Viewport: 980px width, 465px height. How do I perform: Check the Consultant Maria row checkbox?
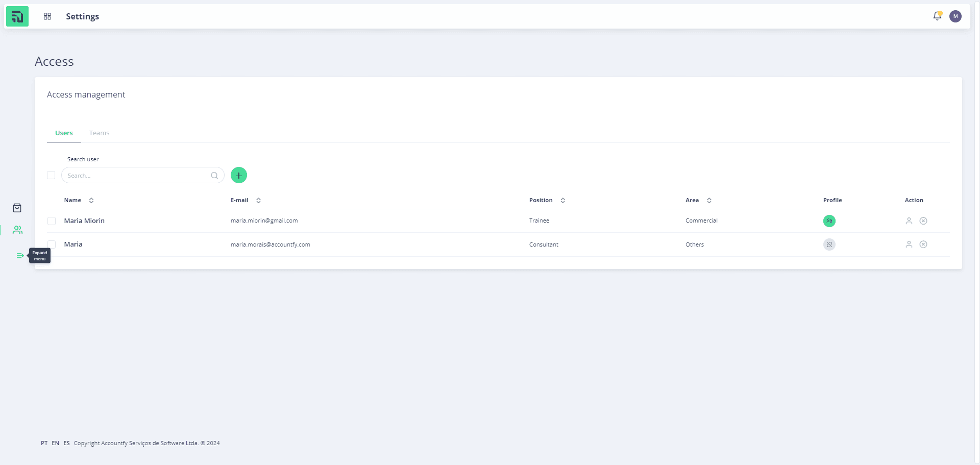coord(52,244)
